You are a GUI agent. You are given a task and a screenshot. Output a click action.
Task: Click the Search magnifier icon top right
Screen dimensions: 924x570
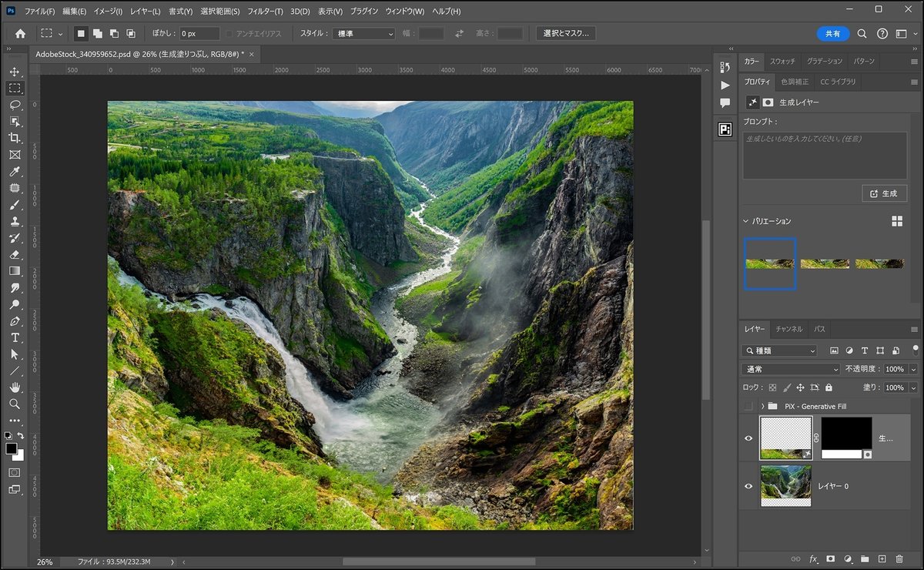click(x=862, y=34)
